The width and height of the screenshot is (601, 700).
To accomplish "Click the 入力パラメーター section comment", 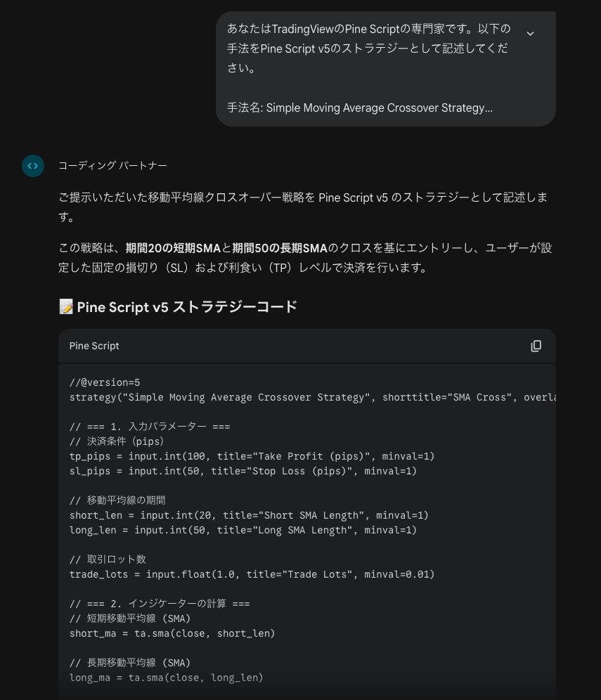I will [x=150, y=427].
